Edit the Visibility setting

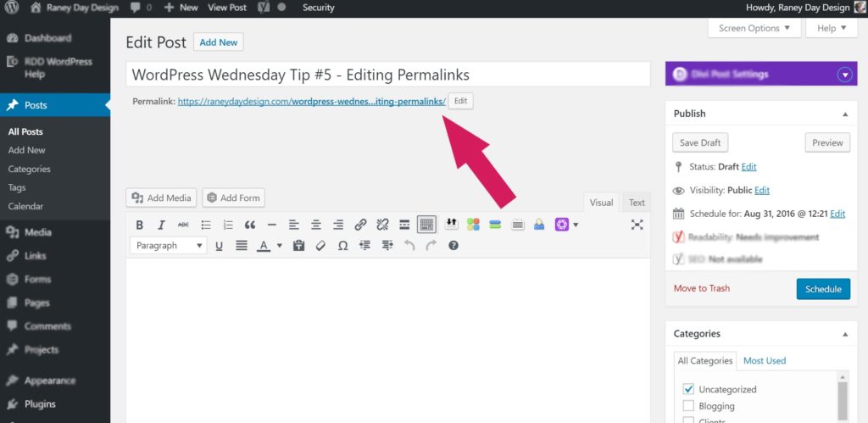(x=762, y=191)
